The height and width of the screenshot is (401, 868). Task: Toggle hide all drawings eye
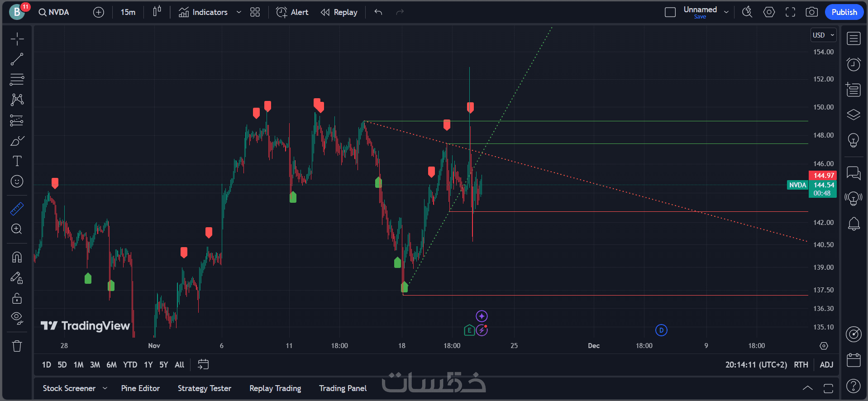17,319
